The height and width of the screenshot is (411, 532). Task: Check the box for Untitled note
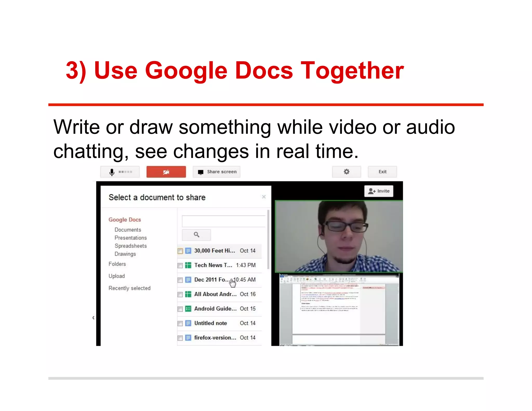coord(180,323)
